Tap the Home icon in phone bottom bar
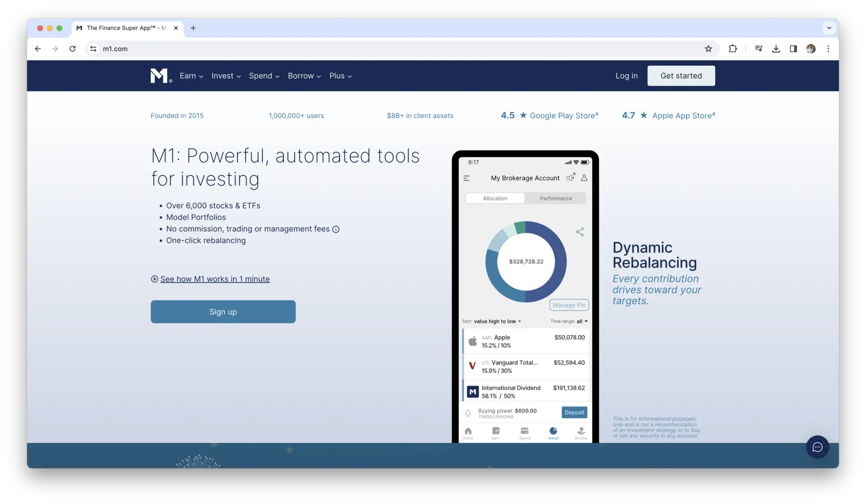 coord(468,433)
